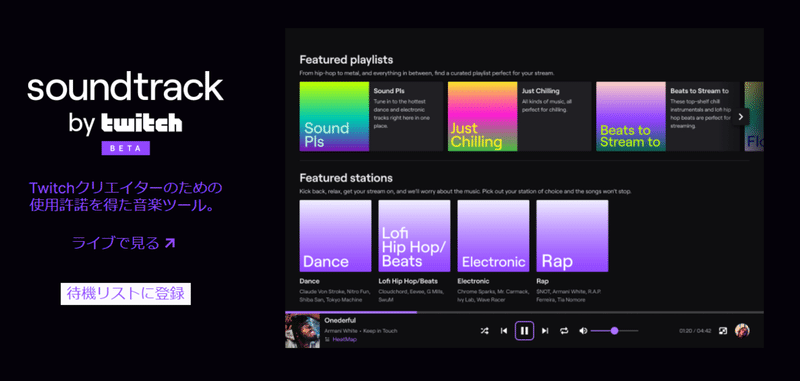Click the Electronic label under its tile

[x=473, y=281]
